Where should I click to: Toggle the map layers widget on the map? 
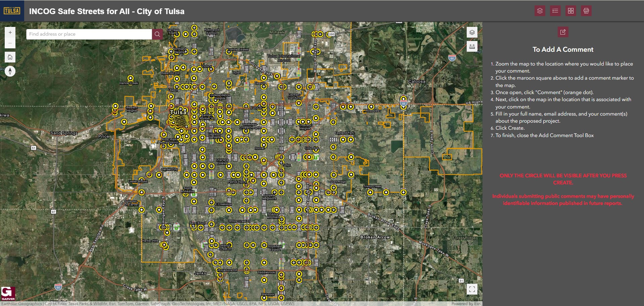coord(472,33)
